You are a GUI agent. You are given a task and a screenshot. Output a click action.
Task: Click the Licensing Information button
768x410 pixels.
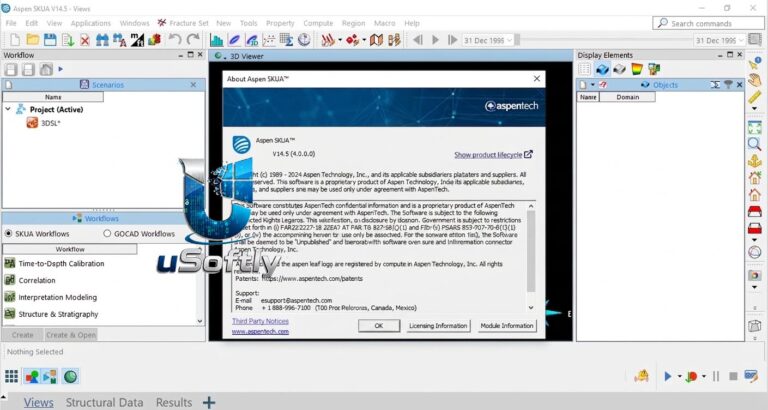438,326
